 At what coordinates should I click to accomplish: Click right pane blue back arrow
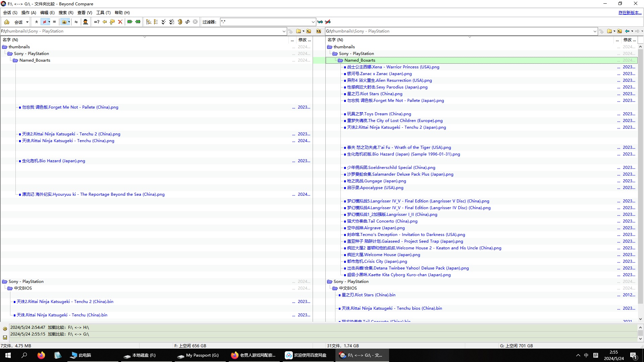click(627, 31)
